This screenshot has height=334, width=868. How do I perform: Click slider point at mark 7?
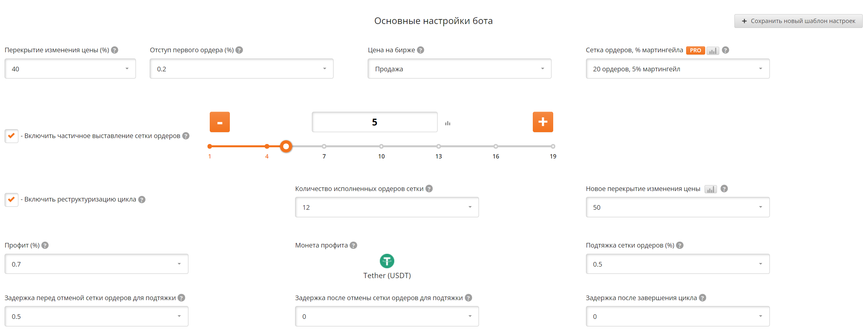324,146
